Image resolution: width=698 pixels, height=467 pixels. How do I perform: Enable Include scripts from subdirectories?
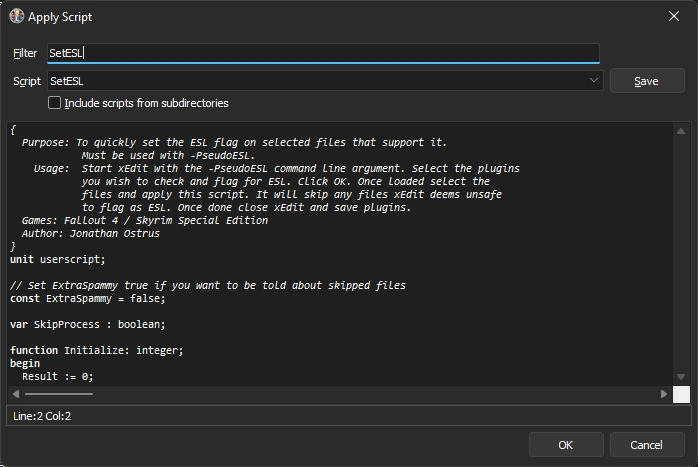coord(54,103)
